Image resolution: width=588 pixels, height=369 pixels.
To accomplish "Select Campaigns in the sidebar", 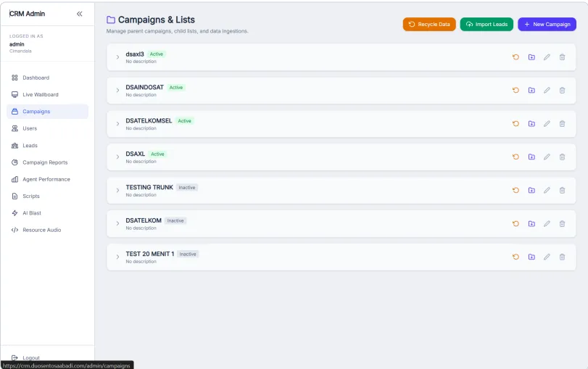I will click(48, 112).
